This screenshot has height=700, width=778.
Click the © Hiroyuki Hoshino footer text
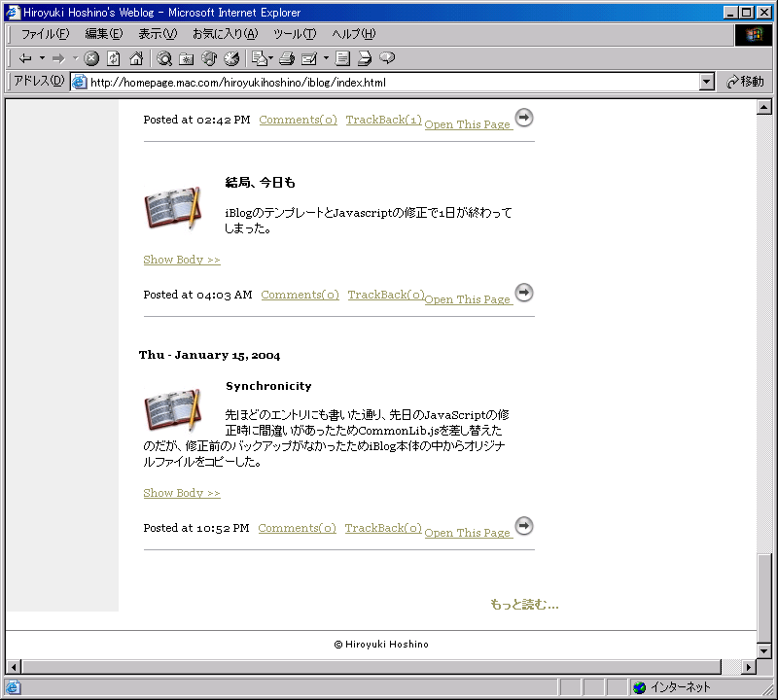381,644
